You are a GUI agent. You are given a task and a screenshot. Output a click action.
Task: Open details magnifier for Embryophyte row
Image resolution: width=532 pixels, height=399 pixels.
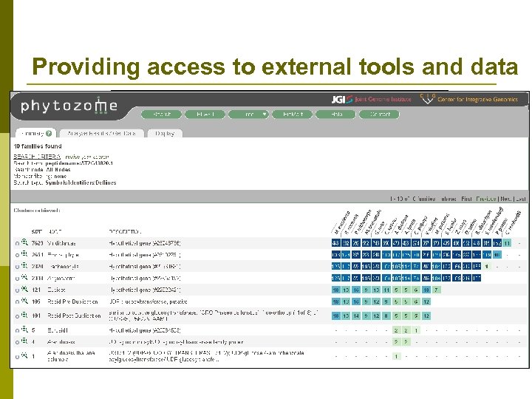24,254
